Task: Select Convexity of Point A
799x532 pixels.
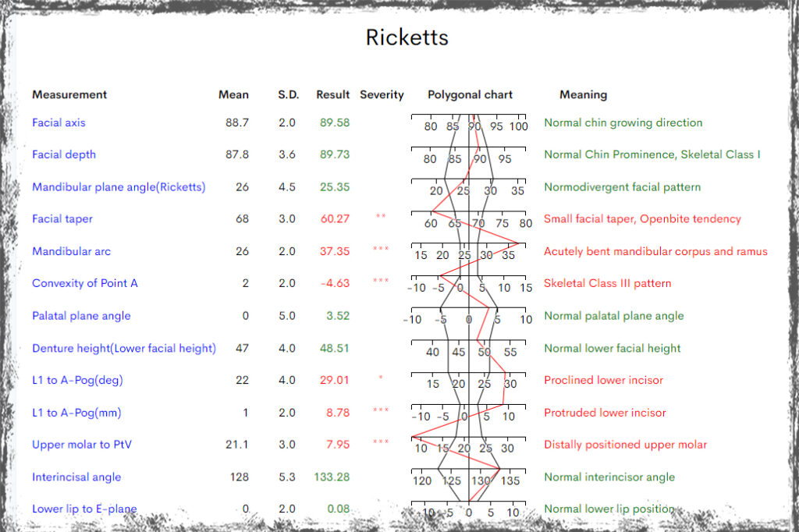Action: pos(84,283)
